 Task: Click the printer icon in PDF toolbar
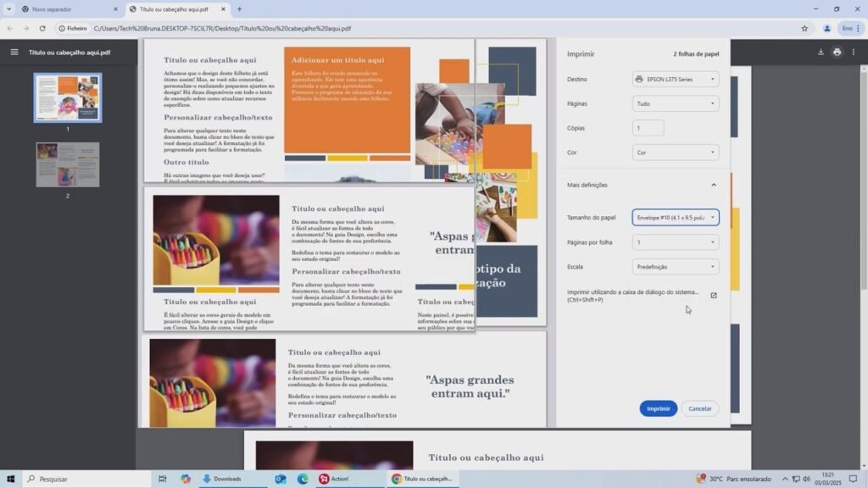tap(837, 52)
